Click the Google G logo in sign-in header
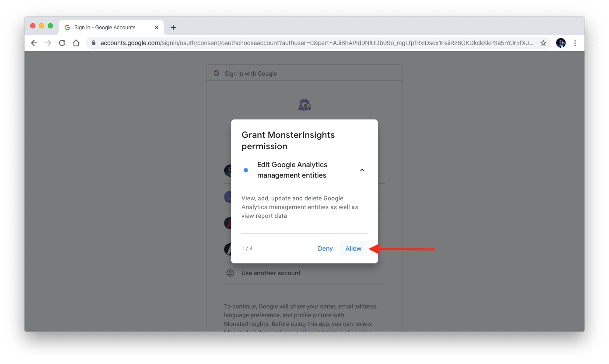This screenshot has width=609, height=364. click(x=217, y=73)
